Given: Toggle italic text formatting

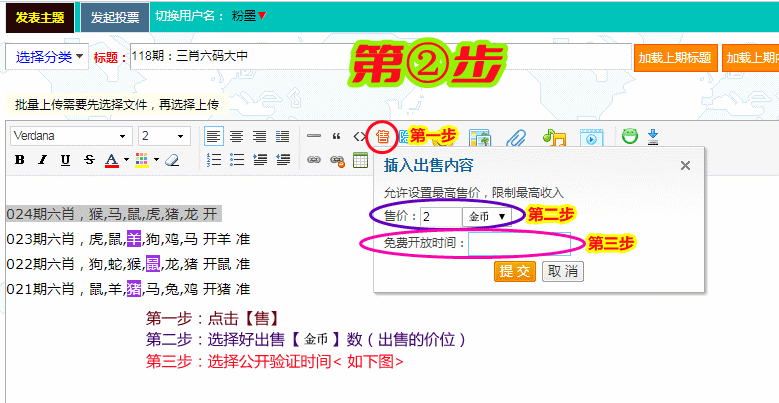Looking at the screenshot, I should tap(42, 160).
